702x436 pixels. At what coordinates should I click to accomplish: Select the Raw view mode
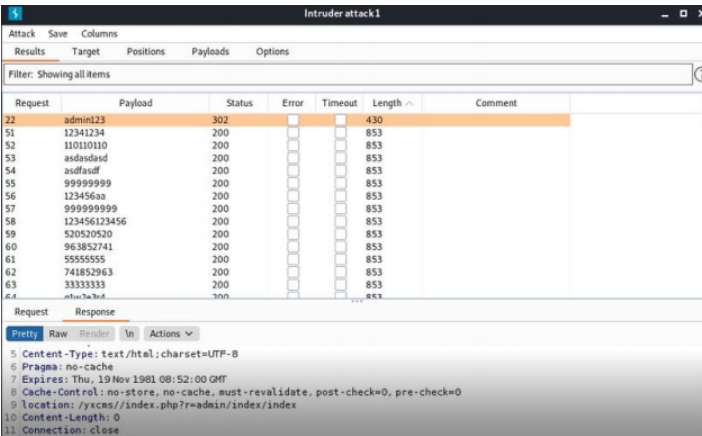(x=58, y=333)
